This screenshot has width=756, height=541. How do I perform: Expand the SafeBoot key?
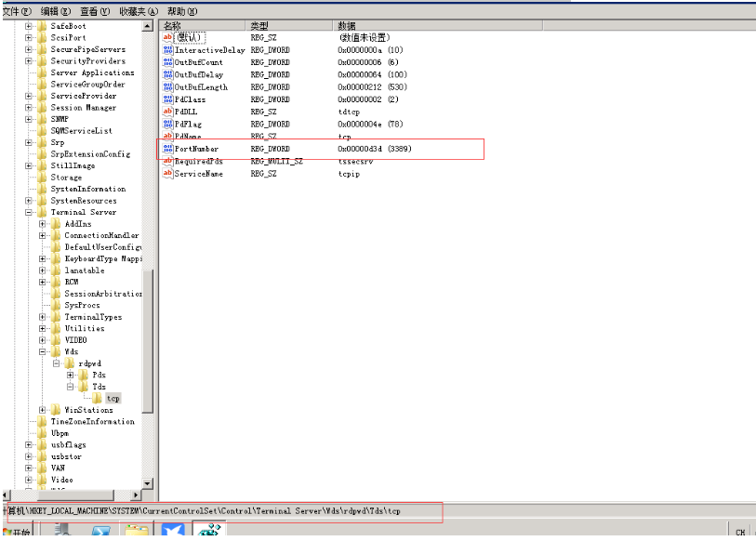click(29, 26)
